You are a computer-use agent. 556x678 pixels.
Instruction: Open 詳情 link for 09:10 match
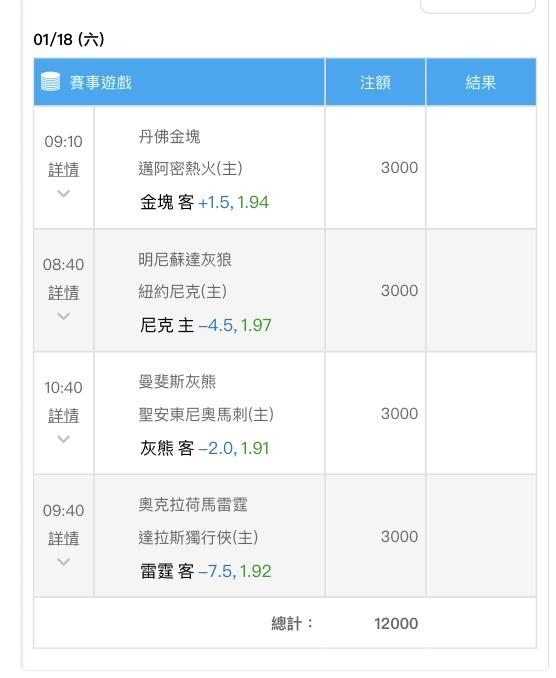point(64,169)
